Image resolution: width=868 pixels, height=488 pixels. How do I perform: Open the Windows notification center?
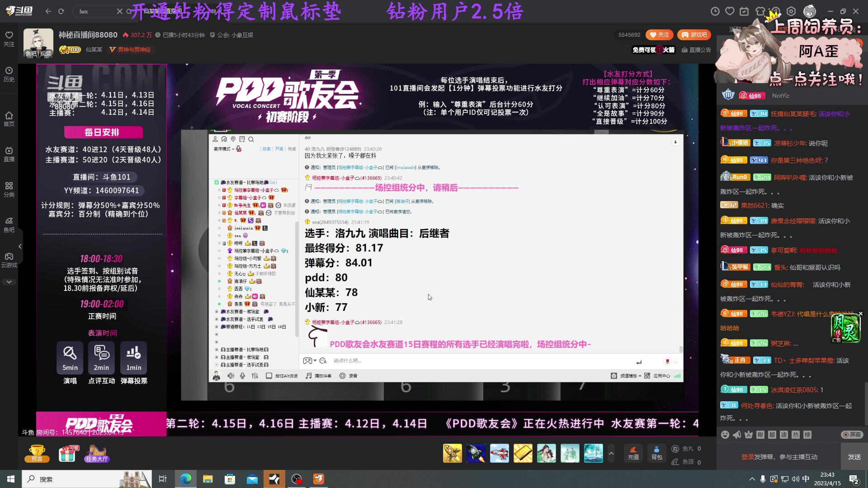pyautogui.click(x=854, y=479)
